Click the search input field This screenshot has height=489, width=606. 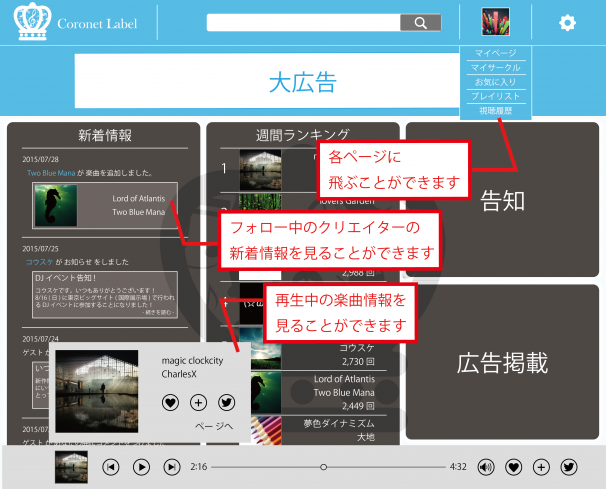tap(303, 23)
